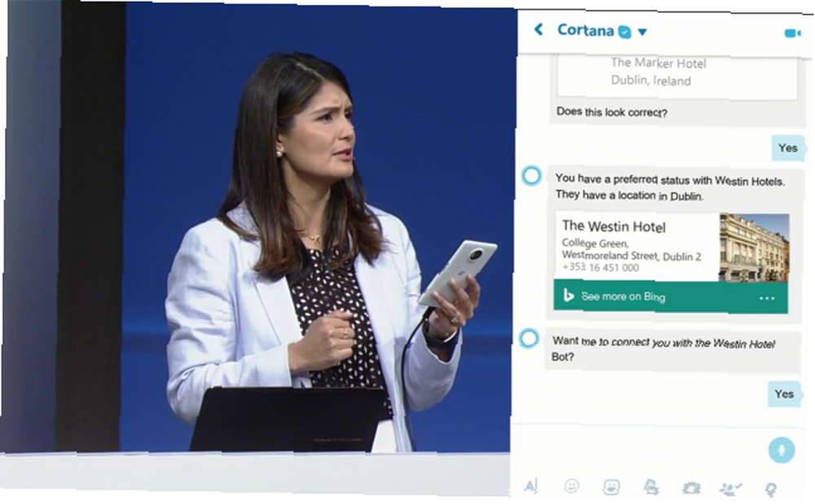Go back with the left arrow beside Cortana
The width and height of the screenshot is (815, 504).
click(x=539, y=29)
